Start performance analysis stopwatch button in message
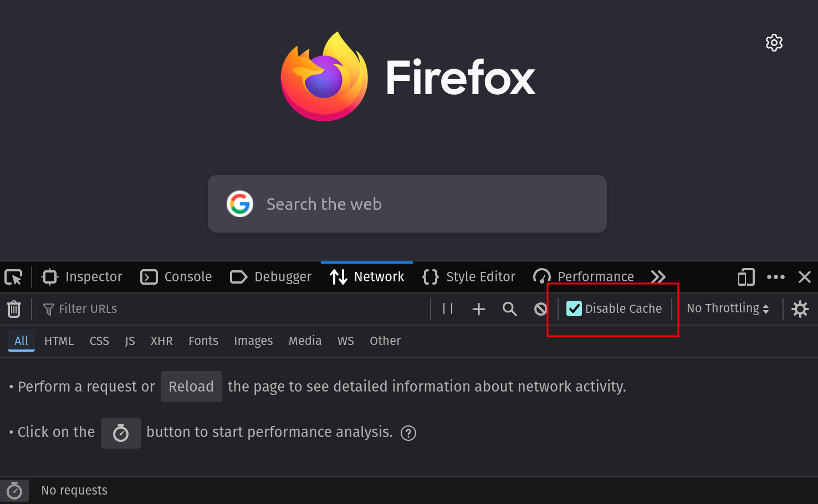The width and height of the screenshot is (818, 504). [x=121, y=433]
